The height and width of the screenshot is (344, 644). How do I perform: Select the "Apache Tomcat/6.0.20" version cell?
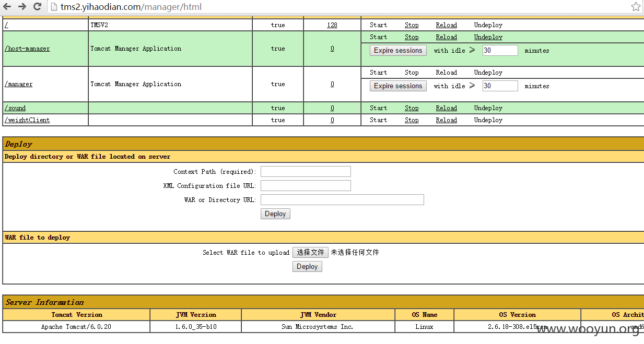point(76,327)
